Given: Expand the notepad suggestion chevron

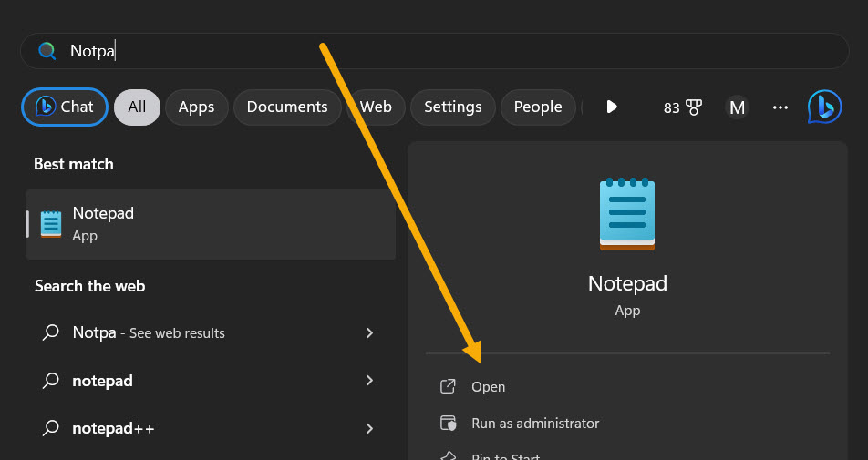Looking at the screenshot, I should coord(369,381).
